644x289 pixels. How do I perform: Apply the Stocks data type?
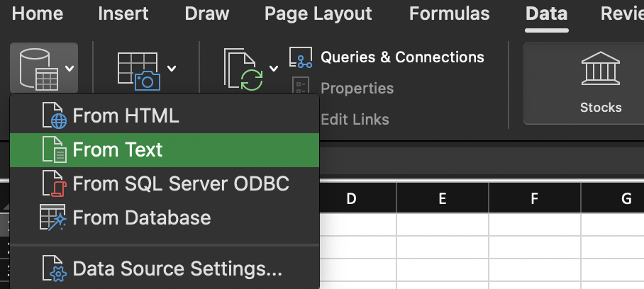[x=601, y=108]
